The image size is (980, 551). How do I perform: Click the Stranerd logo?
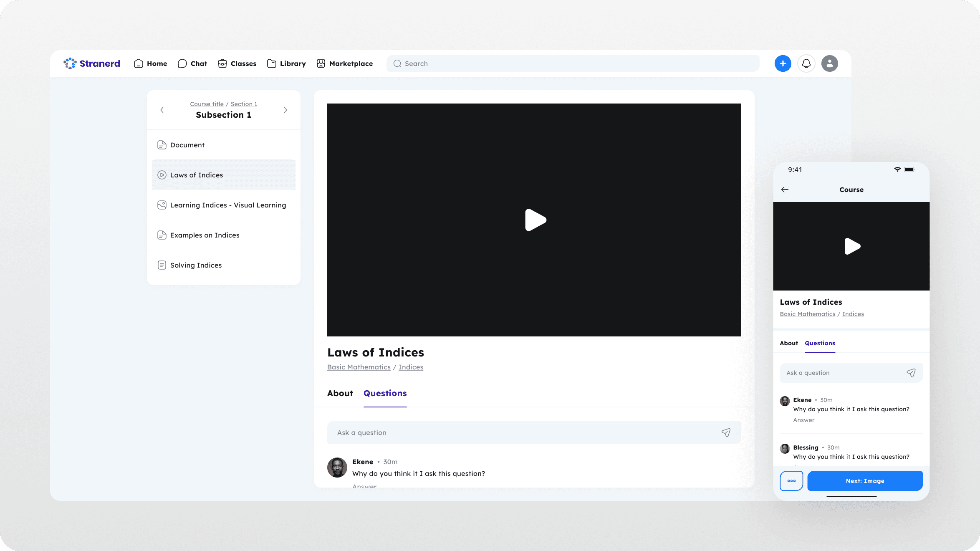92,63
